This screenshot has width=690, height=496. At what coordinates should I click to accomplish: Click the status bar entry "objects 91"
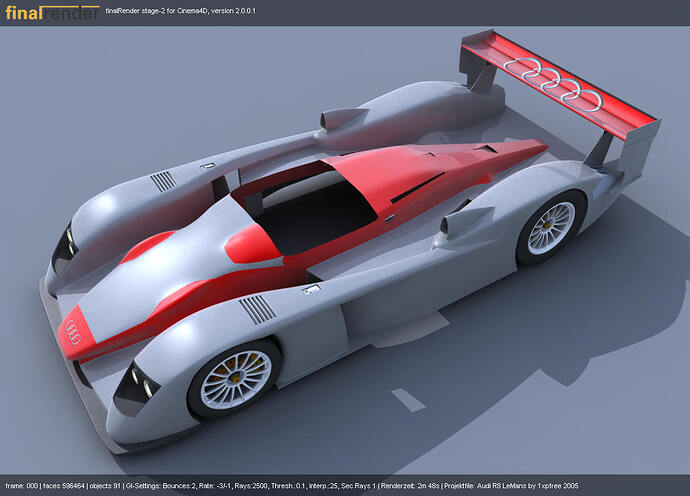point(105,486)
